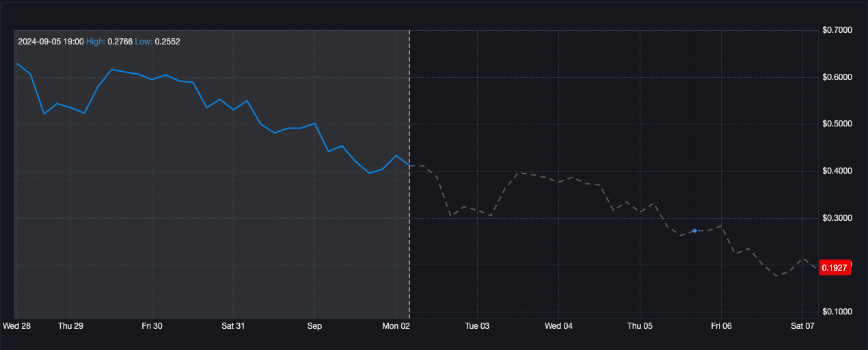This screenshot has height=350, width=868.
Task: Click the Sat 07 date axis label
Action: (x=802, y=326)
